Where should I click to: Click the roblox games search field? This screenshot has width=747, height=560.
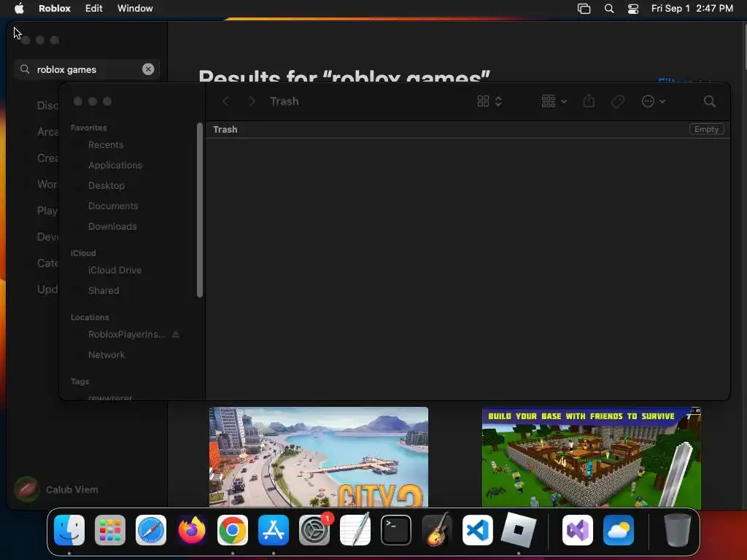tap(86, 69)
